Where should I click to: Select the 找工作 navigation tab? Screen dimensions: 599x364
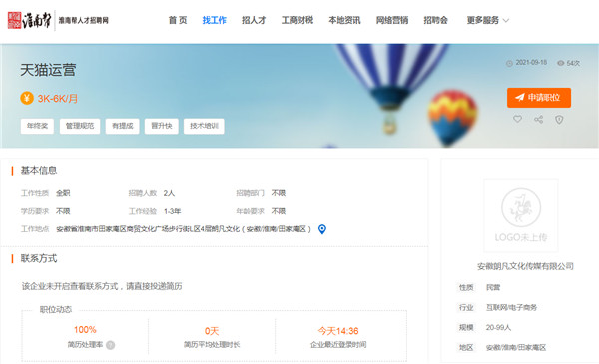[x=214, y=20]
